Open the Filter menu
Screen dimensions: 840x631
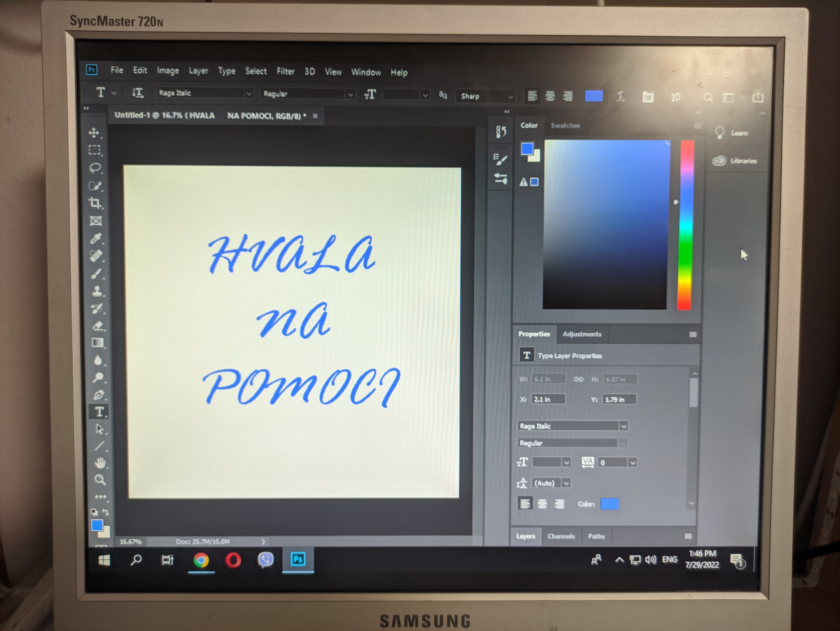(285, 72)
